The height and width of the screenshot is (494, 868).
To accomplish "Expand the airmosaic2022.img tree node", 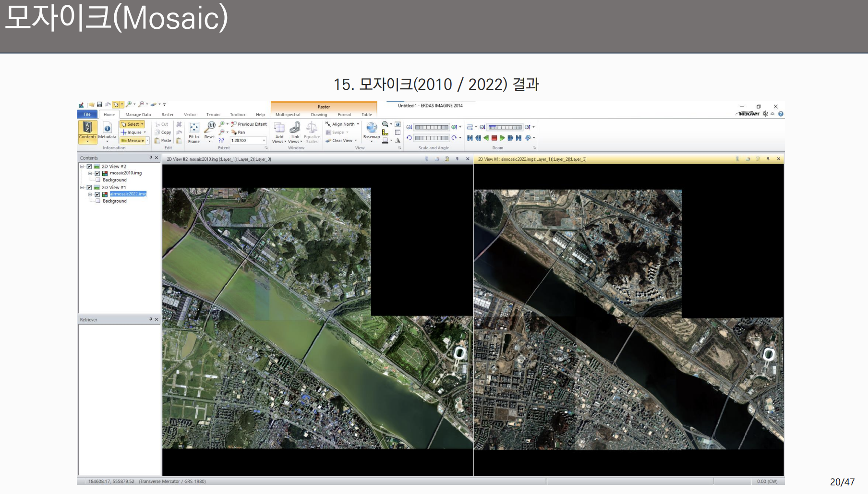I will point(90,194).
